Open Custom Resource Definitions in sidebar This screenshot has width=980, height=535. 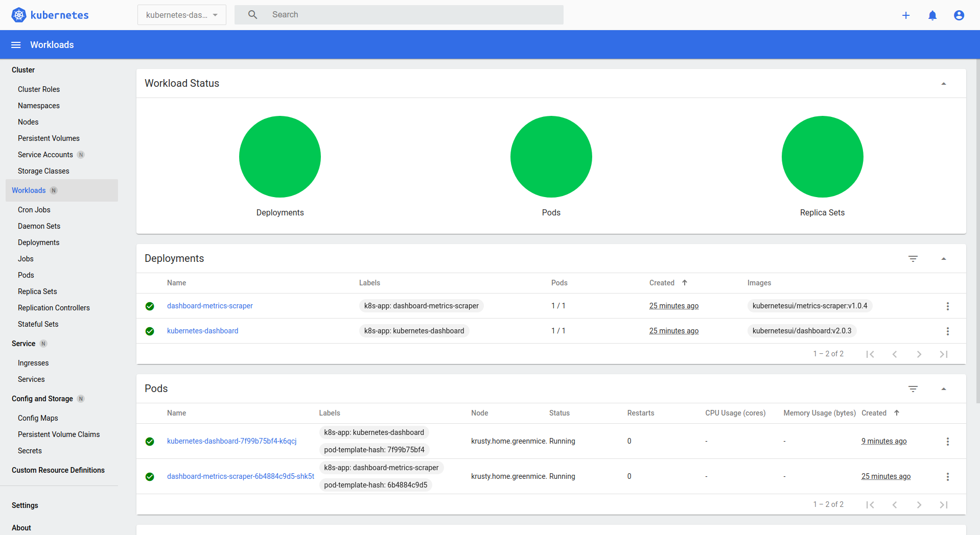[x=58, y=470]
